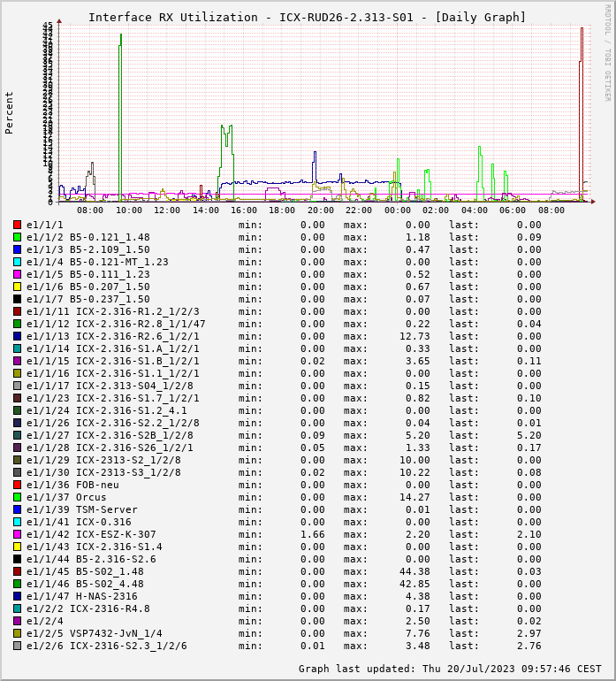Click the cyan swatch for e1/1/41 ICX-0.316

point(17,522)
